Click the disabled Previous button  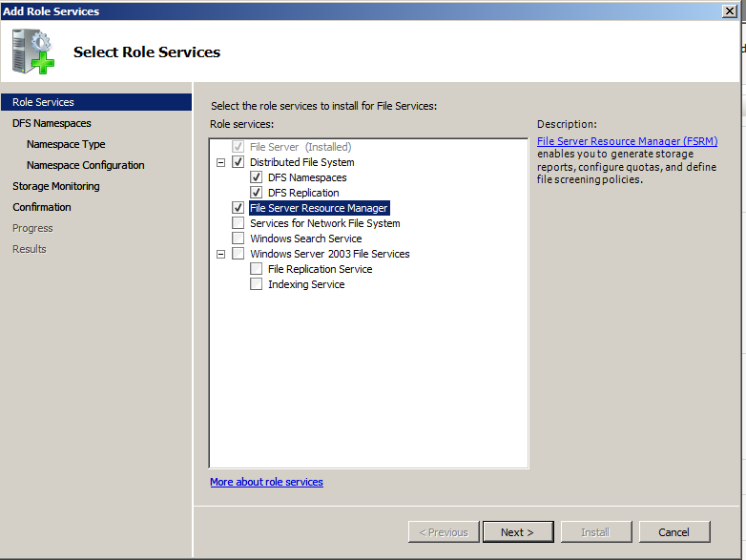444,532
